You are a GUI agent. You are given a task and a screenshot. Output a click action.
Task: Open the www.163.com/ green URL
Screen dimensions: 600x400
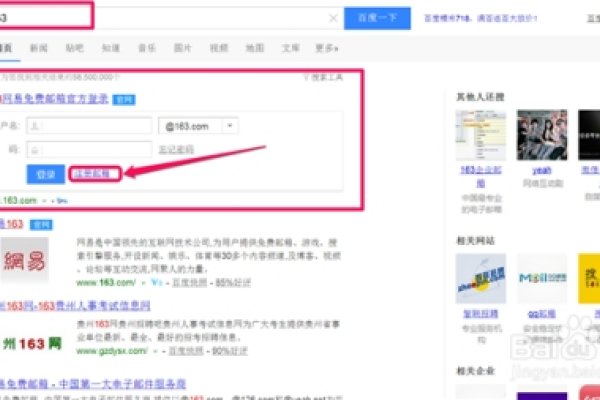106,282
